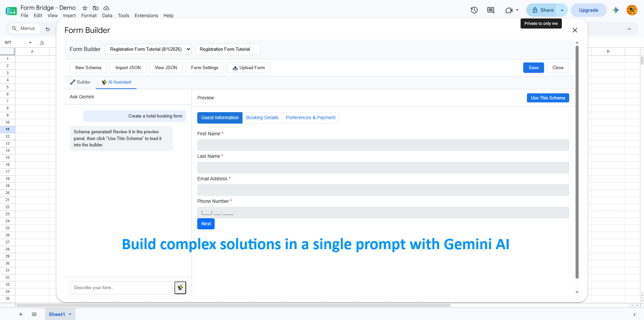This screenshot has height=320, width=644.
Task: Open the Format menu
Action: [89, 15]
